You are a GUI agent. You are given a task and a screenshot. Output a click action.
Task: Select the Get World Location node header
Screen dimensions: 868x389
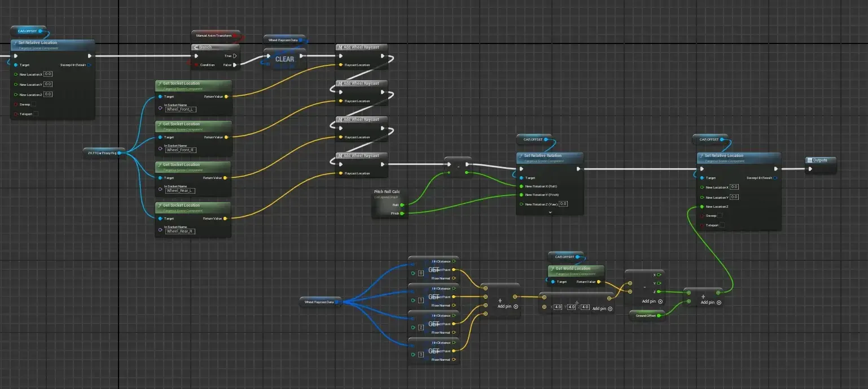pyautogui.click(x=576, y=270)
